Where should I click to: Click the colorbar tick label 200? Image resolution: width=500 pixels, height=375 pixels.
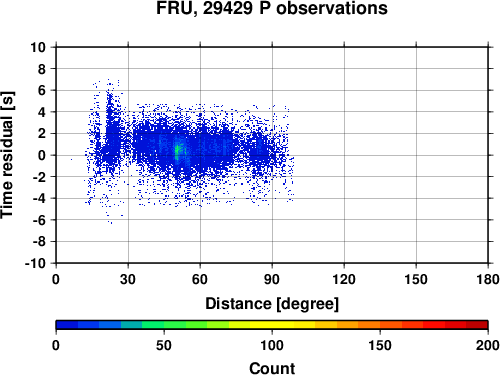pyautogui.click(x=488, y=345)
